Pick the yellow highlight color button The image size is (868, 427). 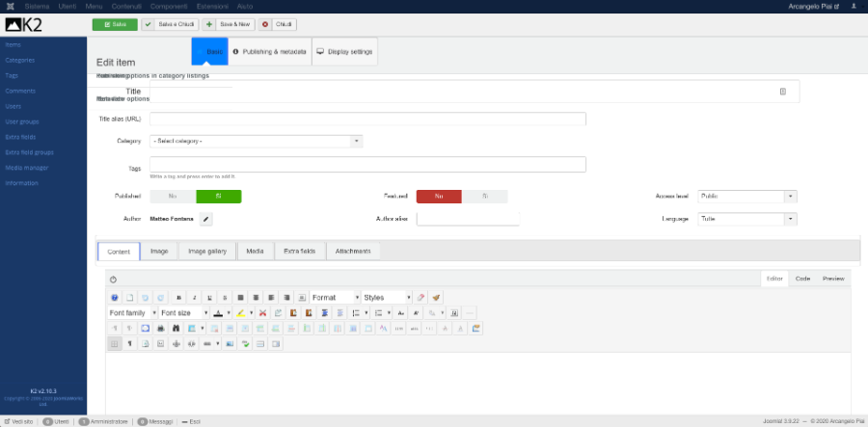[x=241, y=312]
